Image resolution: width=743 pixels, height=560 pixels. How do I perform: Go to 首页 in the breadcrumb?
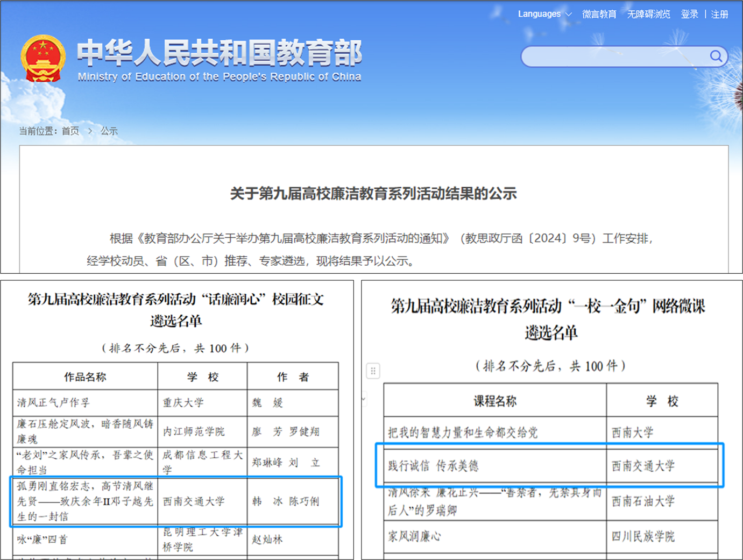coord(70,131)
